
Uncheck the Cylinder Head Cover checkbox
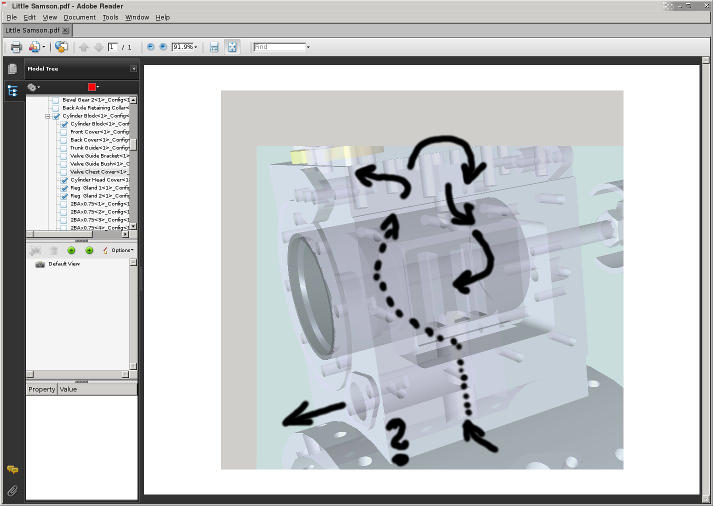(66, 180)
